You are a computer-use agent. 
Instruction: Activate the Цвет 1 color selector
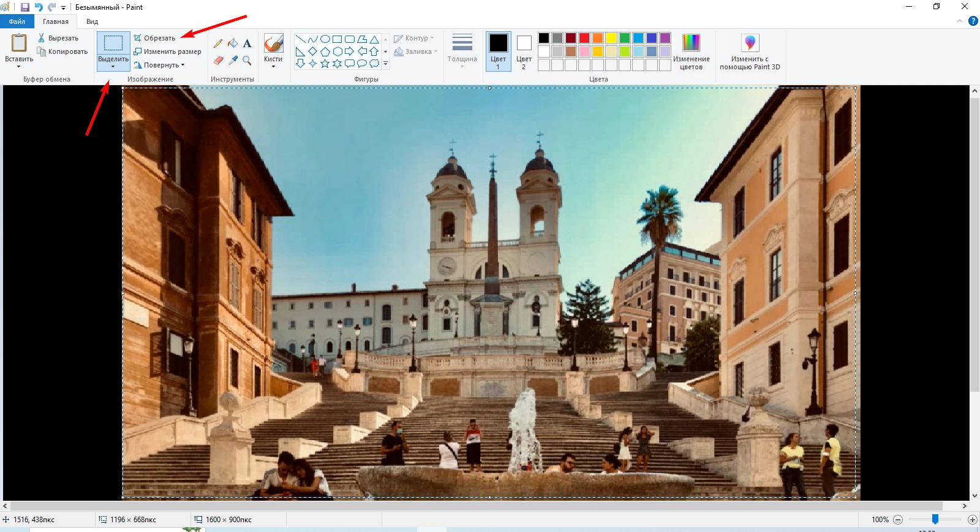[x=498, y=51]
